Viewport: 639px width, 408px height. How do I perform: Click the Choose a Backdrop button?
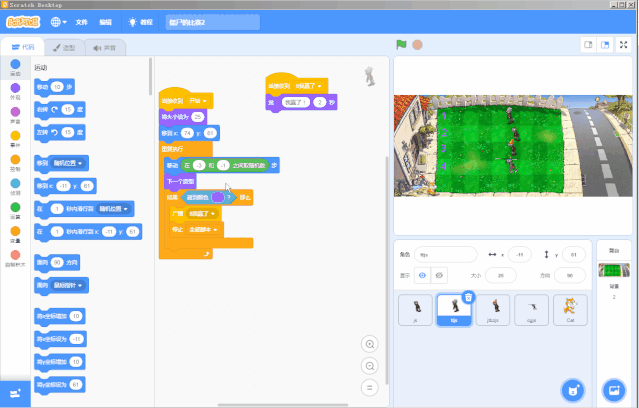pos(614,390)
